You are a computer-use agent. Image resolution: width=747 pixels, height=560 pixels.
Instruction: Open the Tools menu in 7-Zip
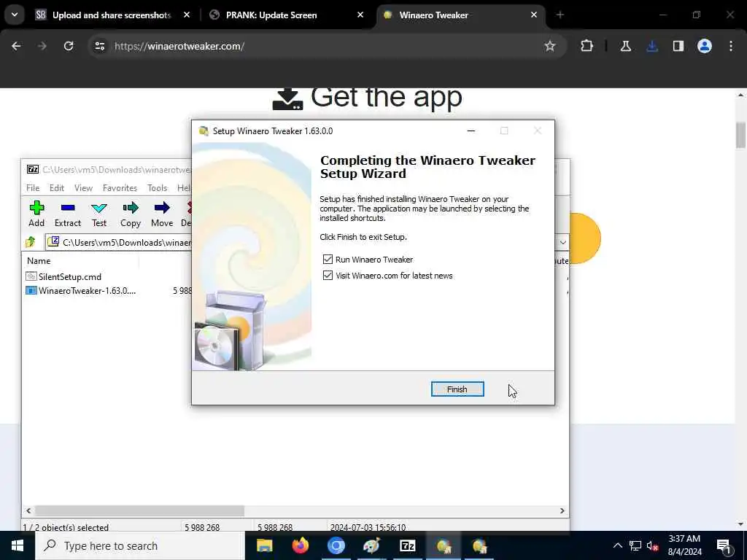[x=158, y=188]
